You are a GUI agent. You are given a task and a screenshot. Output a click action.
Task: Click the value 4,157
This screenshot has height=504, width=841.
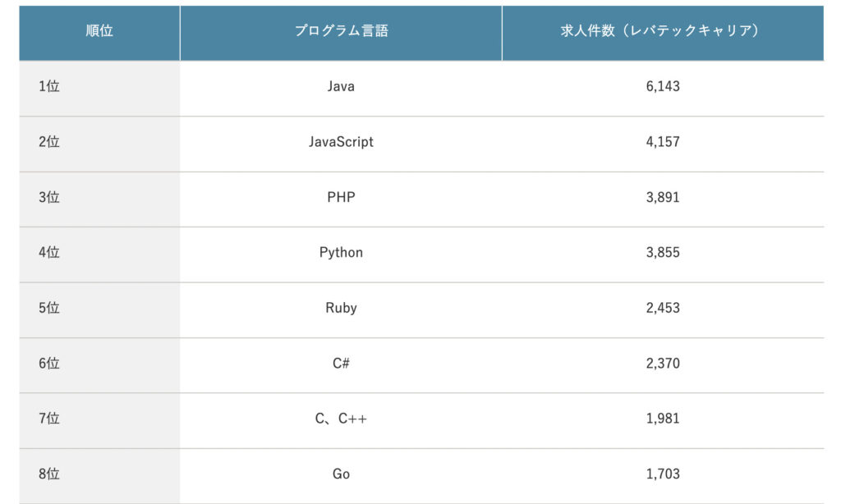[663, 142]
